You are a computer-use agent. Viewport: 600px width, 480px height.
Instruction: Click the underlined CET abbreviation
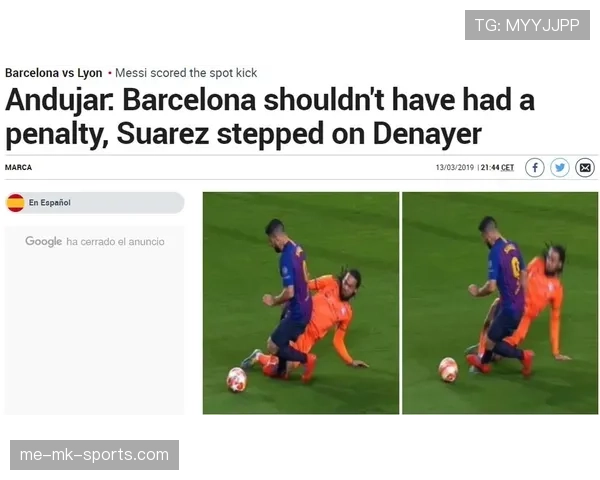507,167
